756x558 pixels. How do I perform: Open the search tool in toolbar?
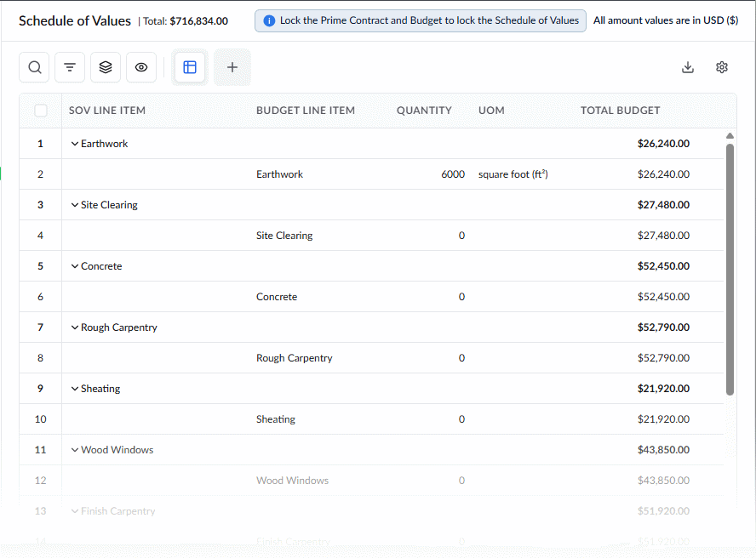click(x=34, y=67)
